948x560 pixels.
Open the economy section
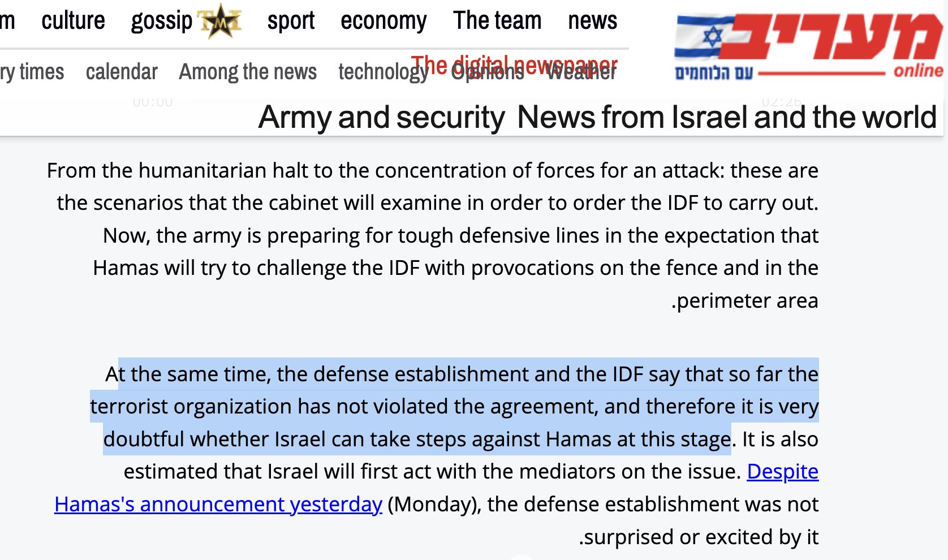[x=383, y=22]
